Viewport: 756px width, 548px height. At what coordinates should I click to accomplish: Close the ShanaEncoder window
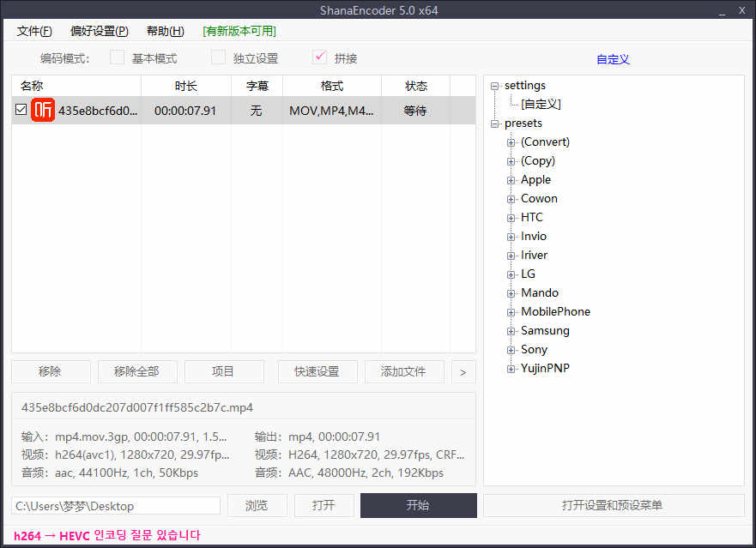[x=742, y=10]
